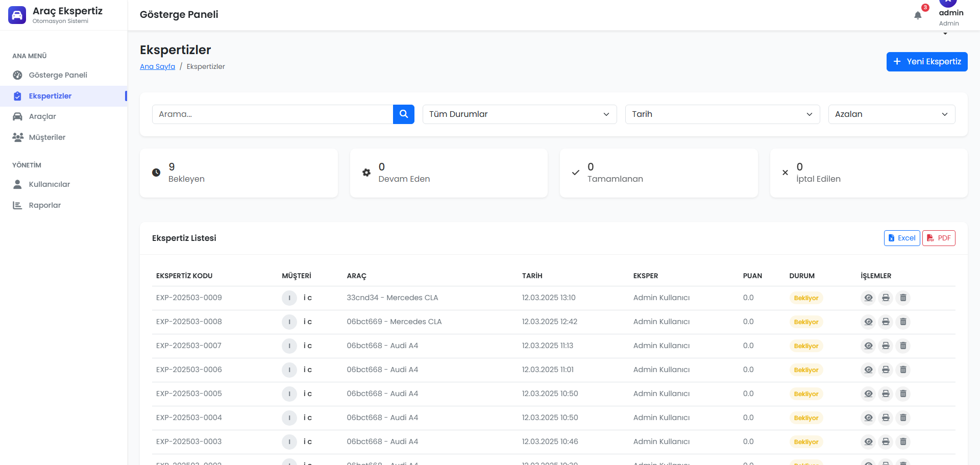The width and height of the screenshot is (980, 465).
Task: Delete record EXP-202503-0009 with trash icon
Action: [903, 298]
